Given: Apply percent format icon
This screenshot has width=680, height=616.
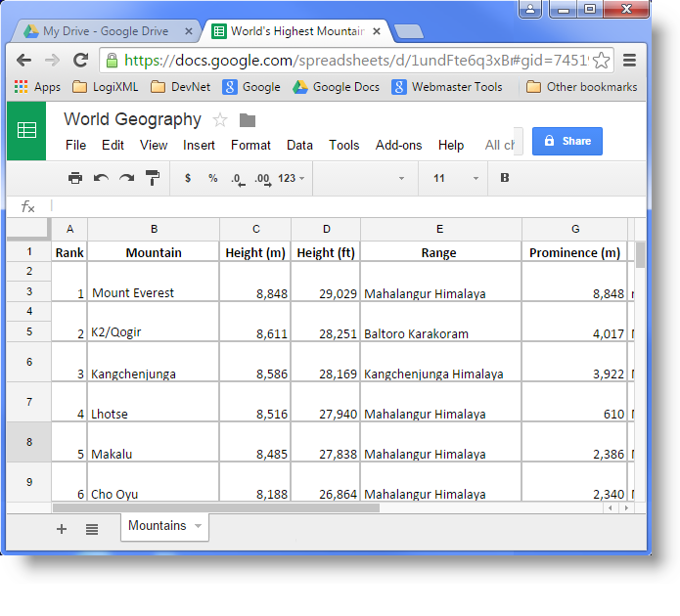Looking at the screenshot, I should pos(212,178).
